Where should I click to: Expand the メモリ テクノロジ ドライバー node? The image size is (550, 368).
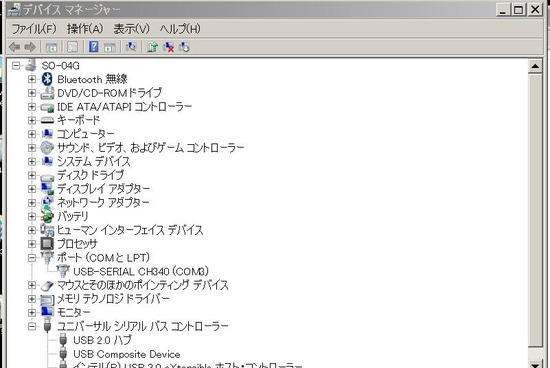pos(32,299)
